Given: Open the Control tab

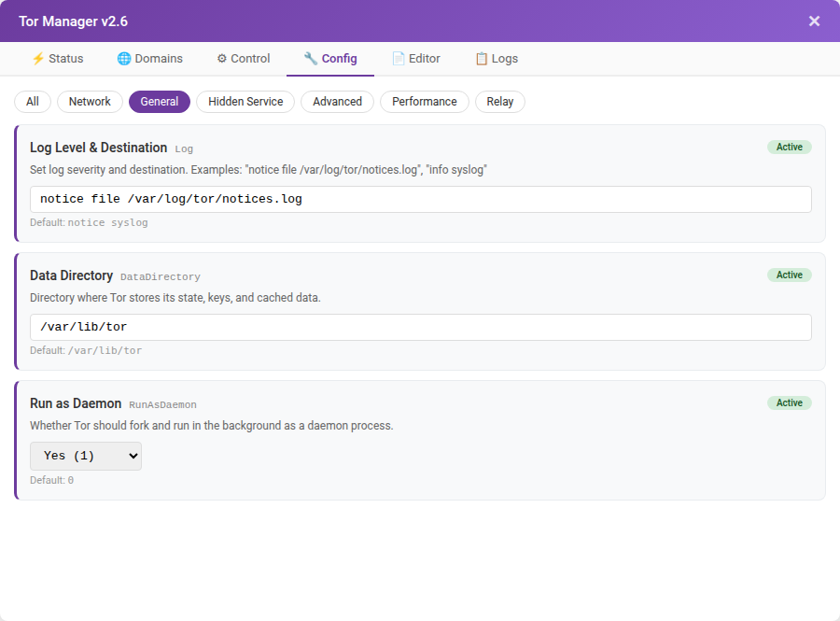Looking at the screenshot, I should 244,59.
